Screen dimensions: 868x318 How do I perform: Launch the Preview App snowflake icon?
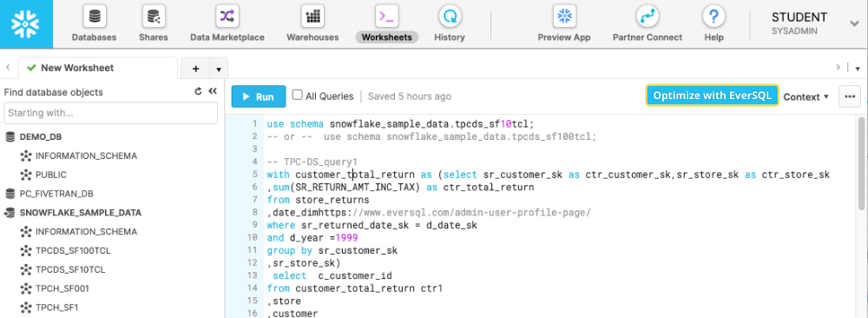[564, 16]
